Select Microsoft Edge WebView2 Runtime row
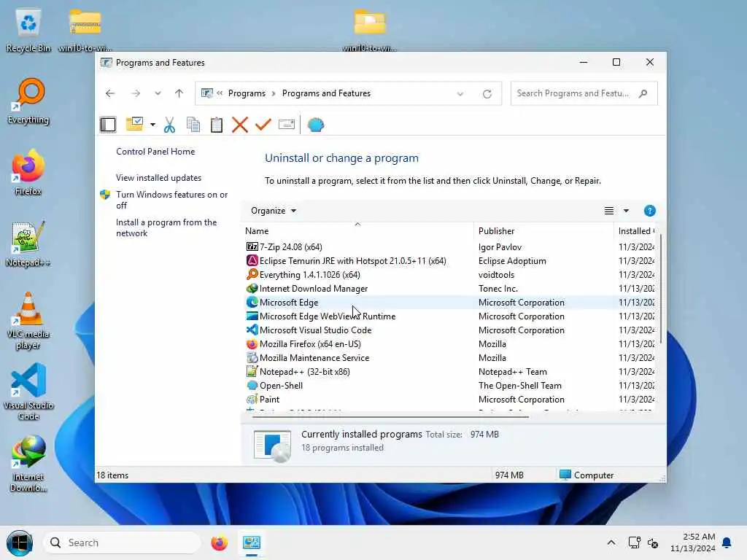 tap(448, 316)
